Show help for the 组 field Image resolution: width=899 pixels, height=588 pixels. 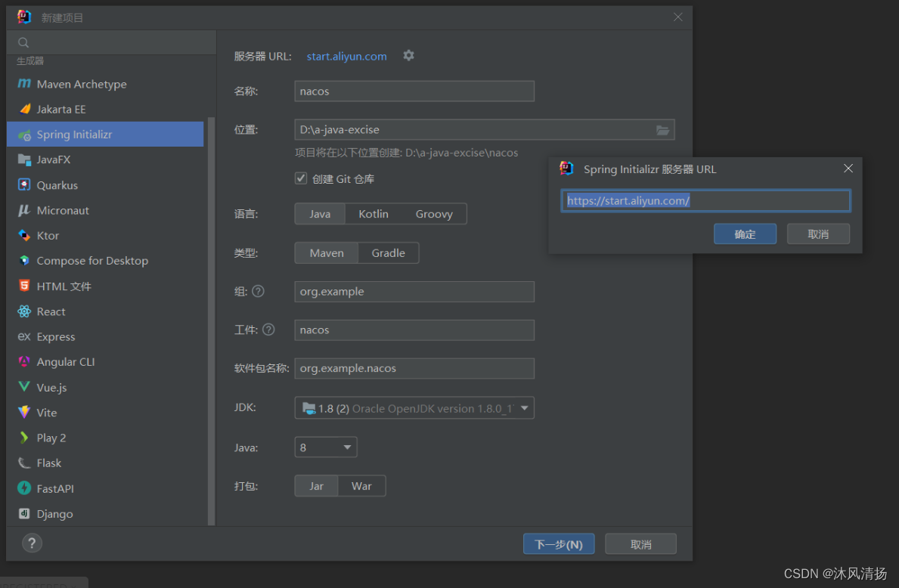[258, 291]
